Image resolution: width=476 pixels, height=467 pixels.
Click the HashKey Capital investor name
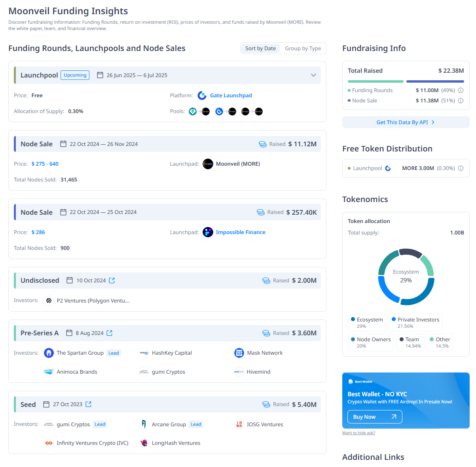[x=172, y=353]
